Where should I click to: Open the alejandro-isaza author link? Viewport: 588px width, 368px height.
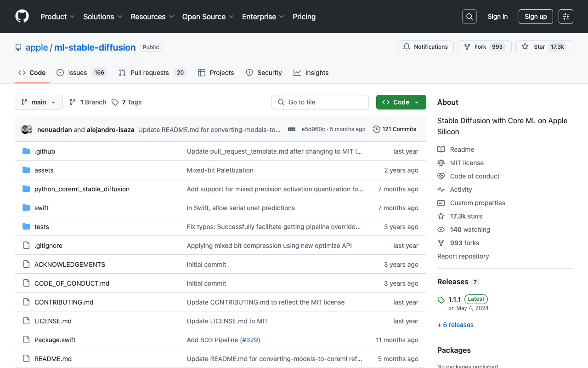pyautogui.click(x=111, y=130)
